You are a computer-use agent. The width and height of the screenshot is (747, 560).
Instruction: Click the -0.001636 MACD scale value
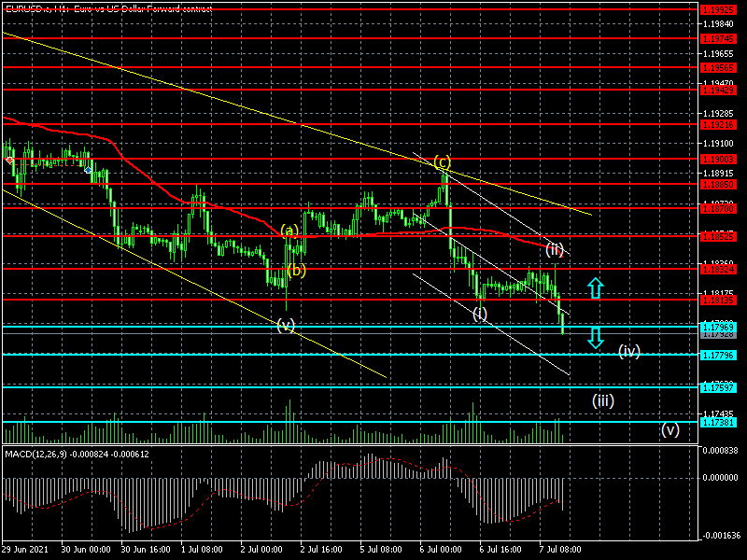(719, 535)
